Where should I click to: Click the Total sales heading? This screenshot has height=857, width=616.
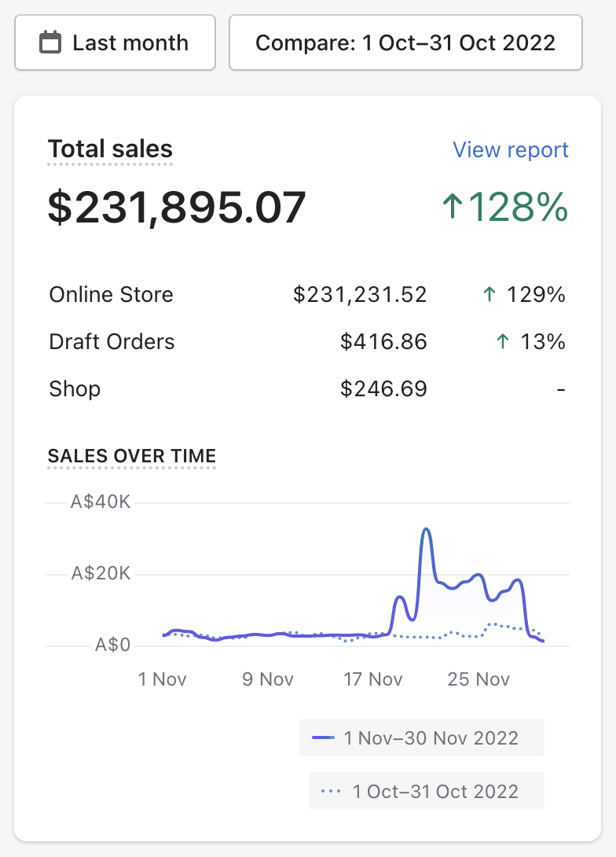point(110,149)
